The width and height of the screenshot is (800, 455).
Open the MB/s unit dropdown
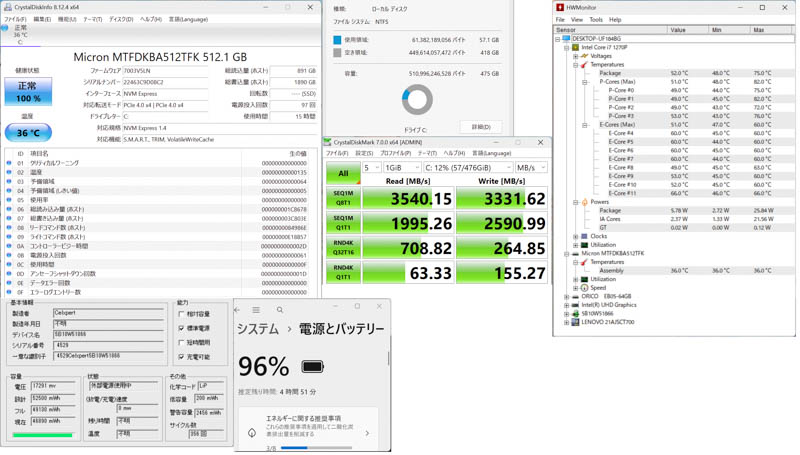point(531,168)
